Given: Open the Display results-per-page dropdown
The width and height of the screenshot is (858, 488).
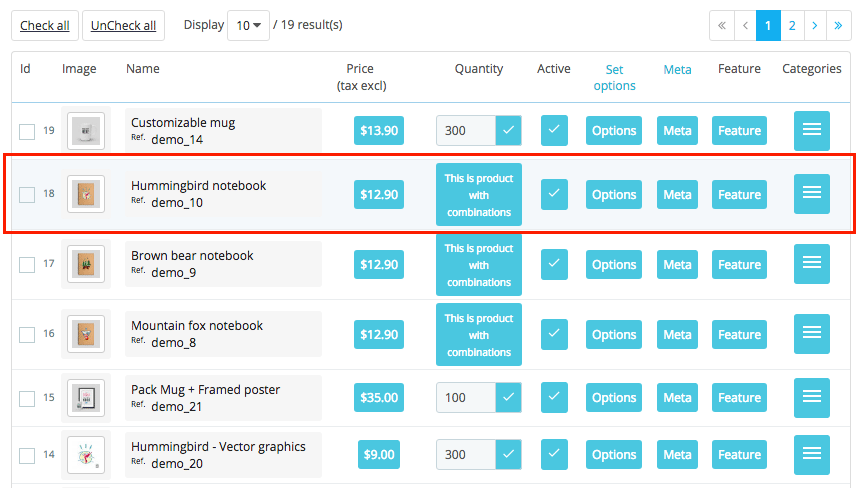Looking at the screenshot, I should click(x=248, y=25).
